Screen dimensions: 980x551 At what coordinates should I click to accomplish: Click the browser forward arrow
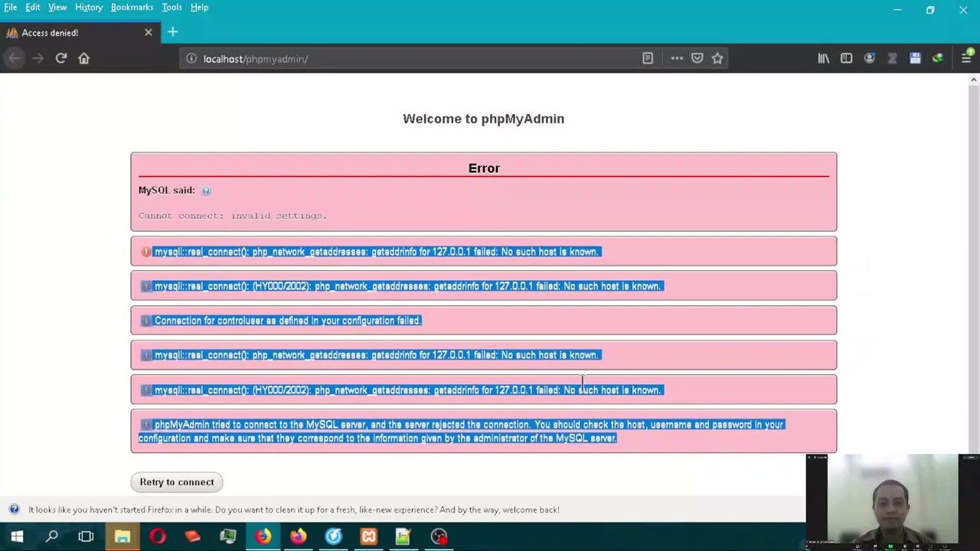[38, 58]
